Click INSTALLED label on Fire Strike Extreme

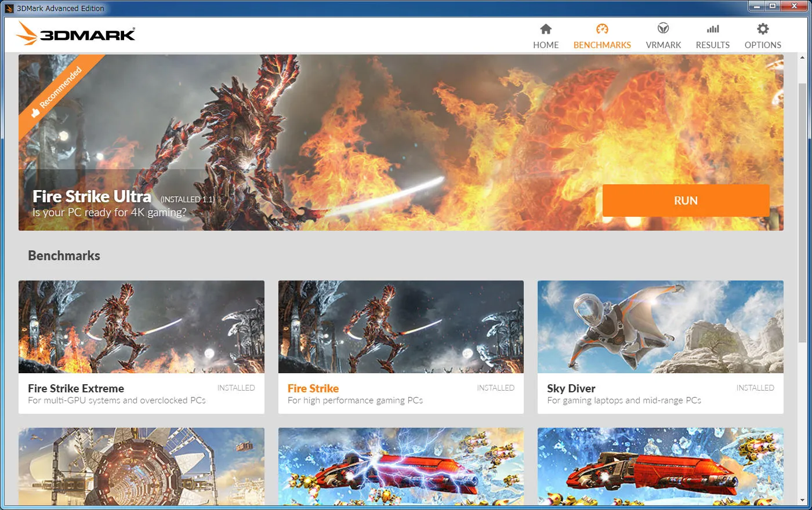click(236, 388)
